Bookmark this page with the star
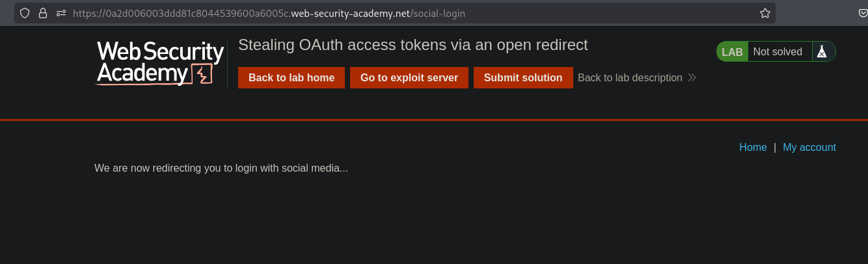868x264 pixels. (765, 13)
